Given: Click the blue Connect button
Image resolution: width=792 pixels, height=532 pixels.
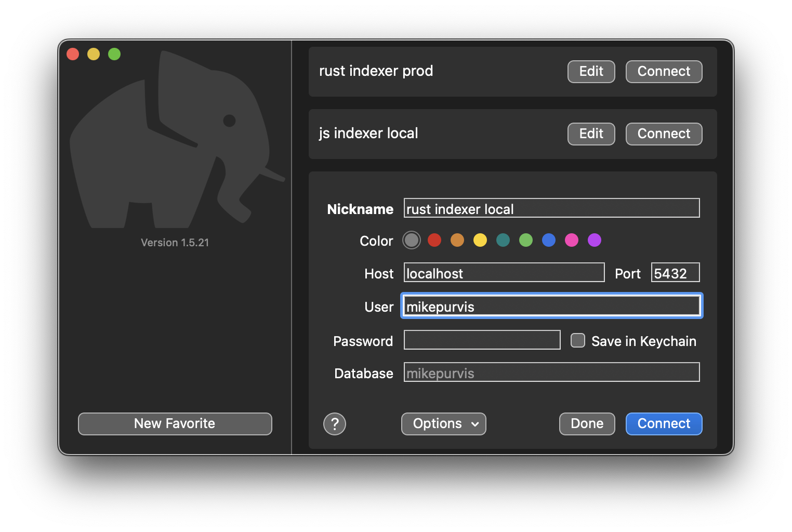Looking at the screenshot, I should click(664, 424).
